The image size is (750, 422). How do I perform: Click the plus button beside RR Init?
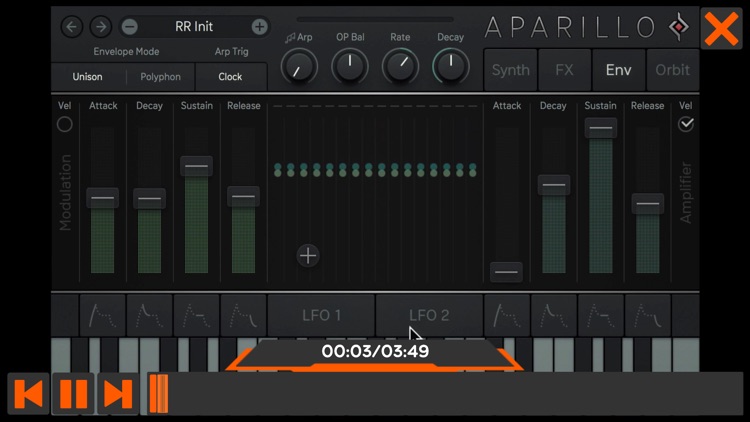tap(259, 27)
